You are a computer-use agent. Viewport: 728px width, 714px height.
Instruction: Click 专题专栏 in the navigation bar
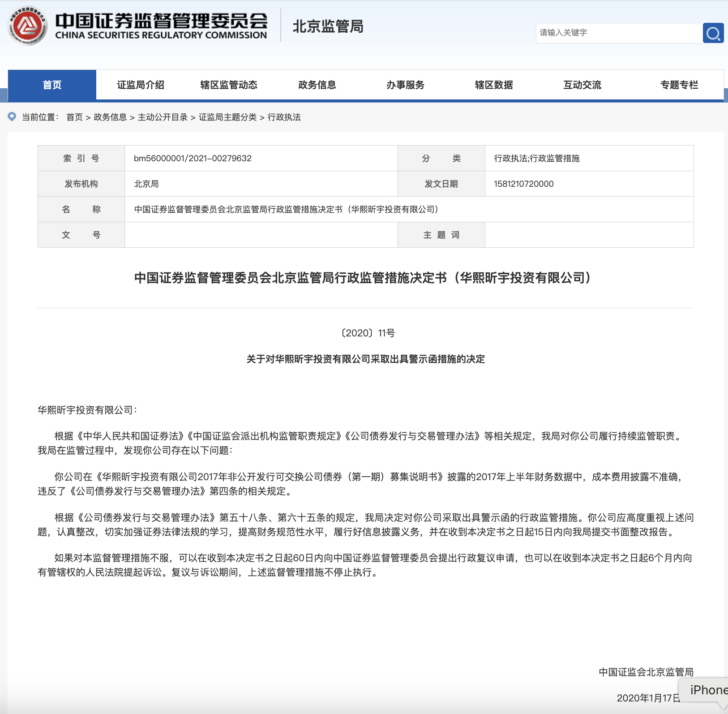pos(679,85)
